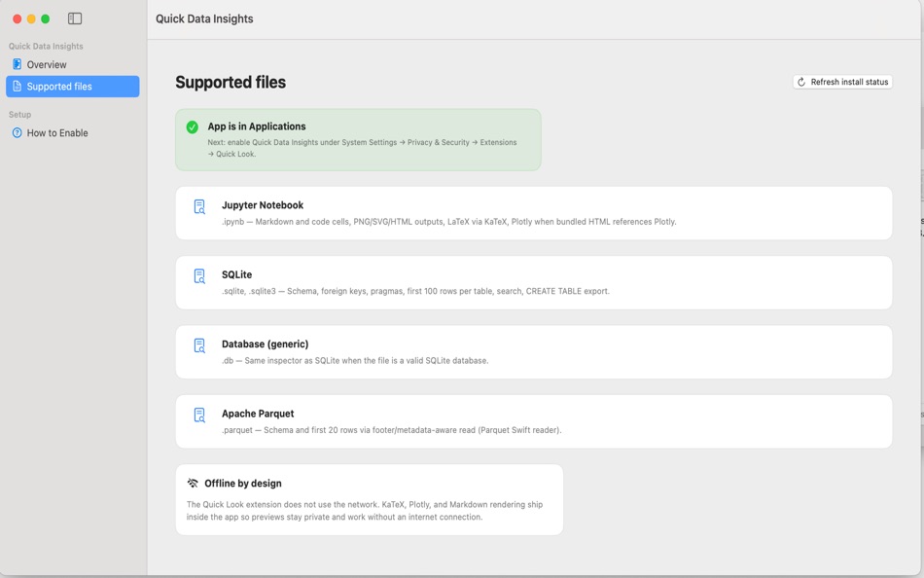Viewport: 924px width, 578px height.
Task: Click the Apache Parquet file icon
Action: click(x=199, y=415)
